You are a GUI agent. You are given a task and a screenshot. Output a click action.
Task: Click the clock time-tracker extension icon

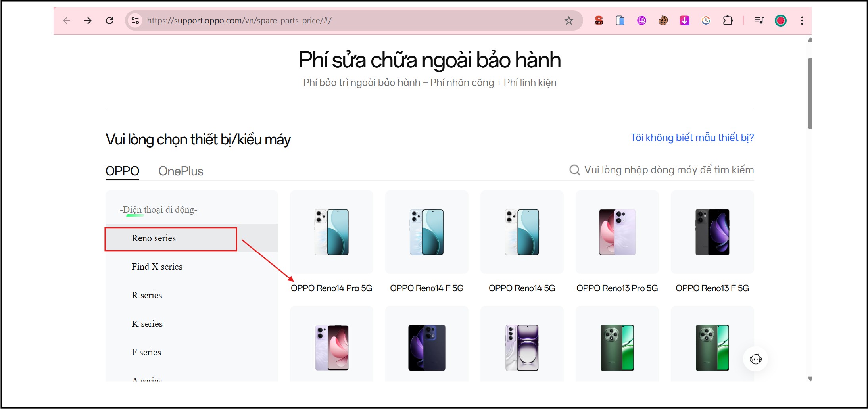tap(705, 20)
